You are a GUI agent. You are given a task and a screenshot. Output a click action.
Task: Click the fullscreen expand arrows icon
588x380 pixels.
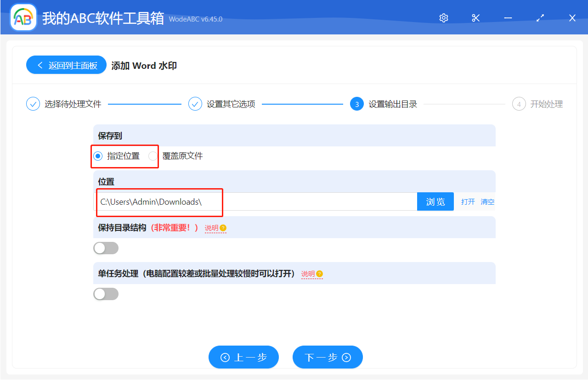[x=540, y=17]
